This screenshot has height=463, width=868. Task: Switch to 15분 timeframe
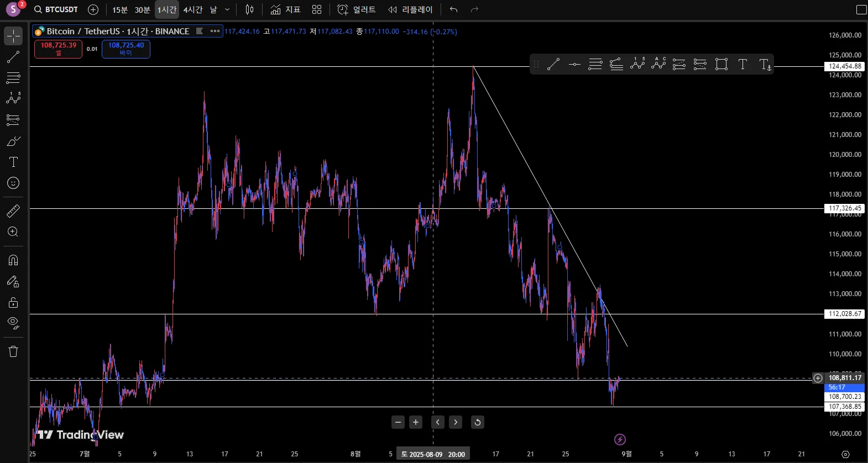pyautogui.click(x=120, y=9)
